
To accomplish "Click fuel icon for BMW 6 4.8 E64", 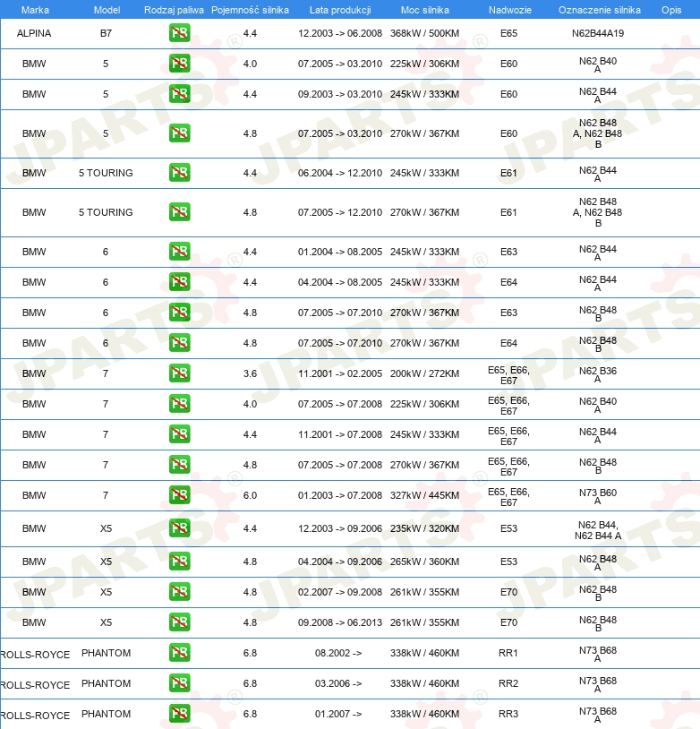I will [x=179, y=343].
